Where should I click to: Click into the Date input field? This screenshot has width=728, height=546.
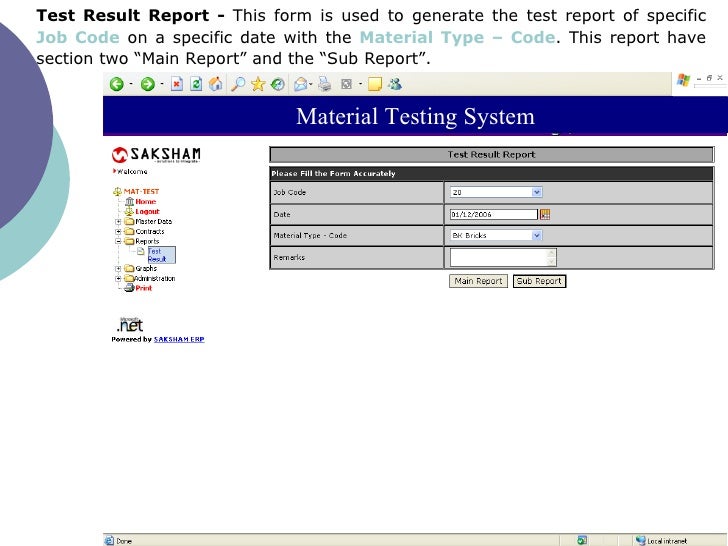pyautogui.click(x=494, y=214)
